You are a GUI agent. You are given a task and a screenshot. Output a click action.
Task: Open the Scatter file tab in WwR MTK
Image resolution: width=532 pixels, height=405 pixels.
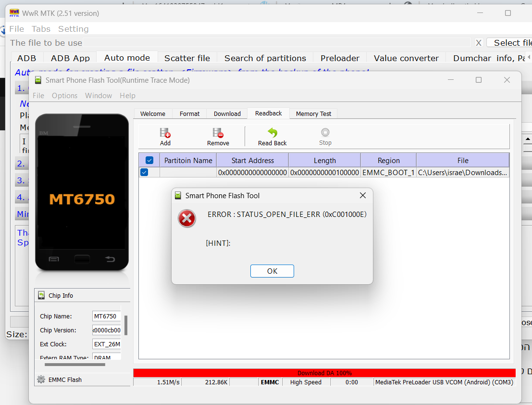[x=187, y=58]
